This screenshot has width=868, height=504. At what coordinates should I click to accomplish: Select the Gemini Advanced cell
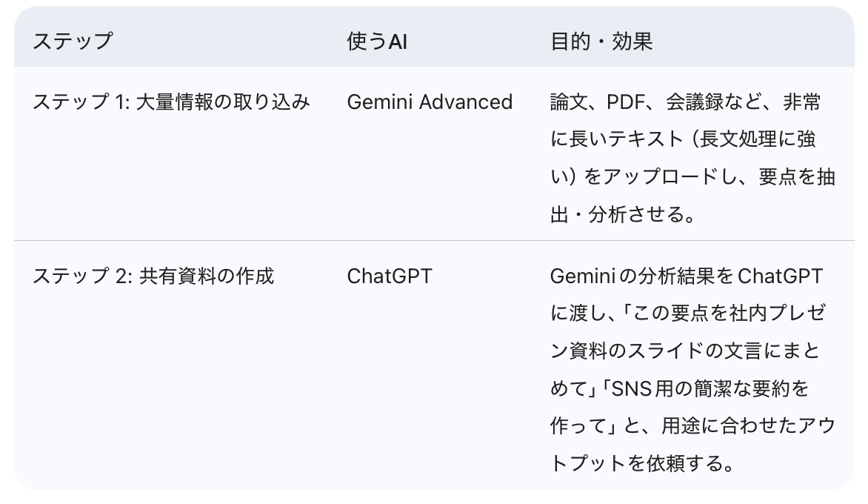[x=430, y=102]
